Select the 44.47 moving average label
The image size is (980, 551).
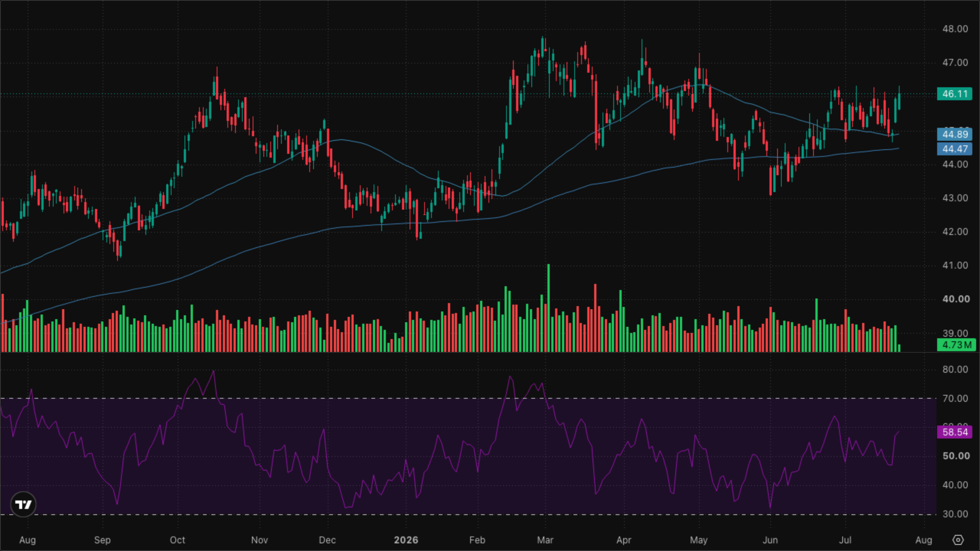pyautogui.click(x=954, y=149)
